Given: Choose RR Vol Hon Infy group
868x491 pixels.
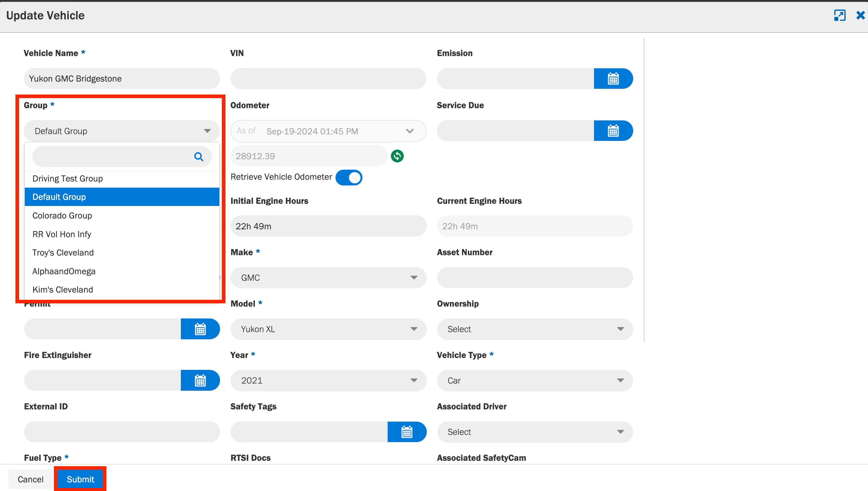Looking at the screenshot, I should click(x=122, y=234).
